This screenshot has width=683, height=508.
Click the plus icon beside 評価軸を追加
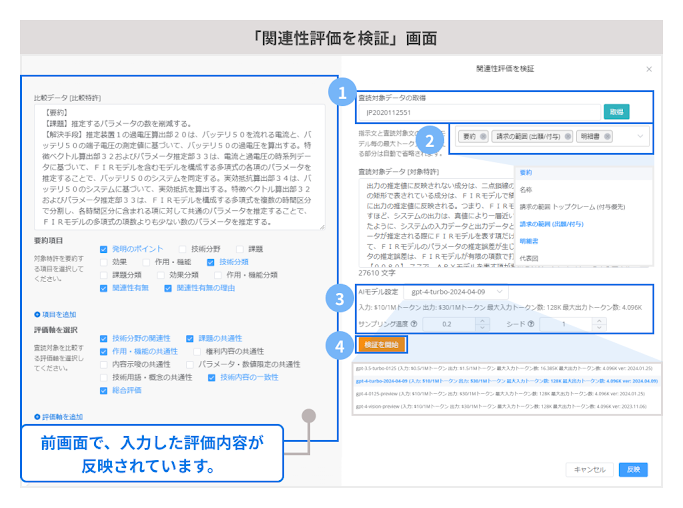[x=37, y=416]
